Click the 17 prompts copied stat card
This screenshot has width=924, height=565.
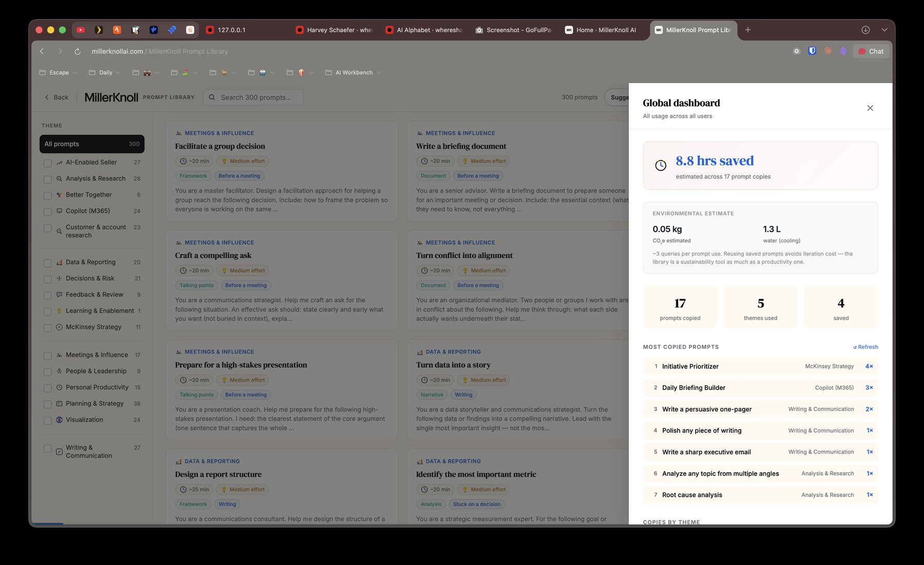680,307
